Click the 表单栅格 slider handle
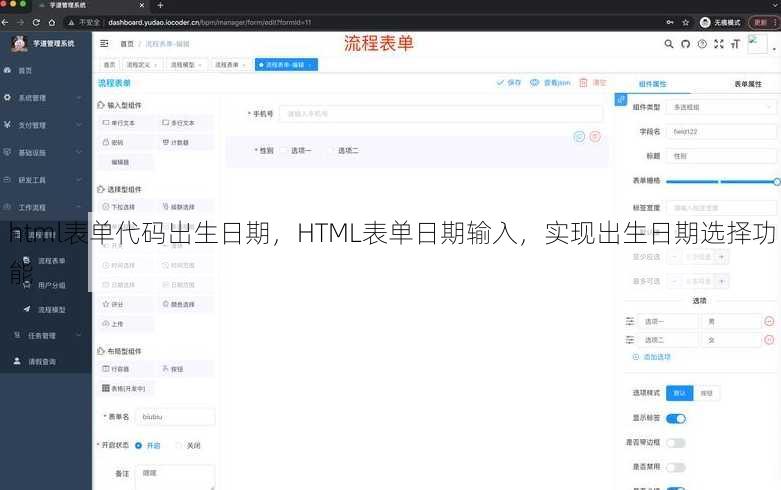Screen dimensions: 781x490 click(x=777, y=182)
